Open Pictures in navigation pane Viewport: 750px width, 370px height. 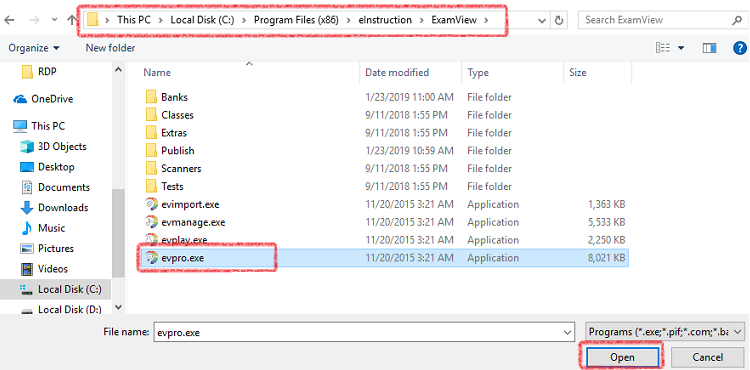point(47,249)
